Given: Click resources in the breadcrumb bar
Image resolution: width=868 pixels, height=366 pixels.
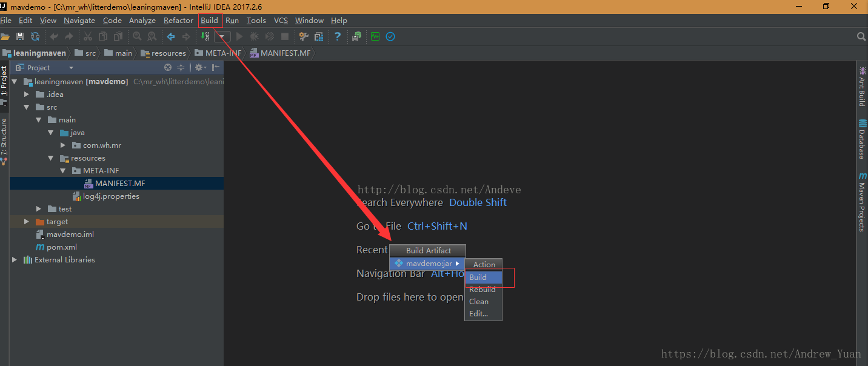Looking at the screenshot, I should click(x=164, y=53).
